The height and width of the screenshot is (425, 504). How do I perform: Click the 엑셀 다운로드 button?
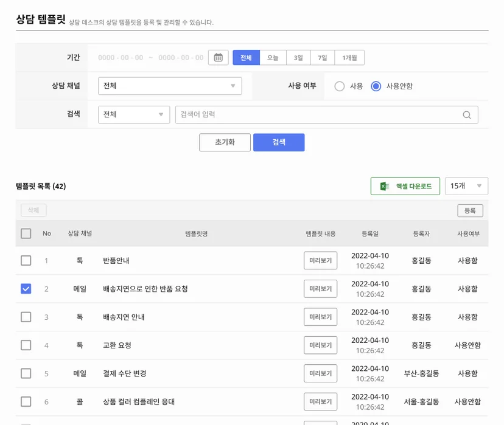point(405,186)
